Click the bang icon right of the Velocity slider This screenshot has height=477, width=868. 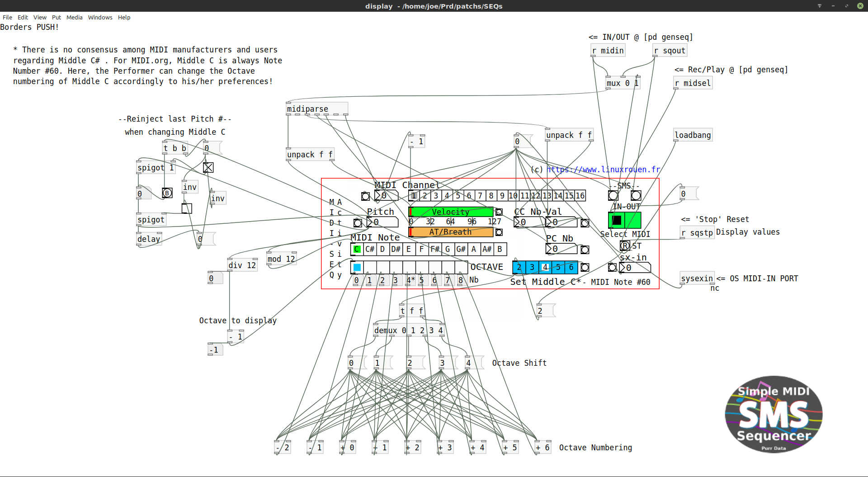click(499, 212)
